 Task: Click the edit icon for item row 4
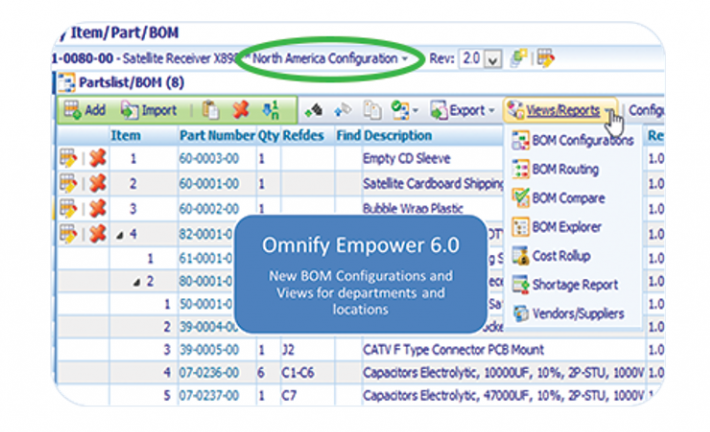(68, 234)
